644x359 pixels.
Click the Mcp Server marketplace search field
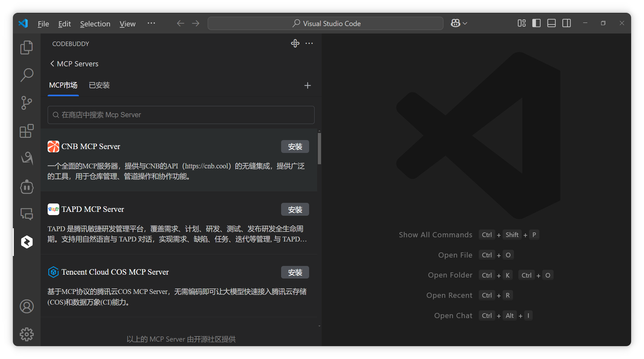(180, 115)
